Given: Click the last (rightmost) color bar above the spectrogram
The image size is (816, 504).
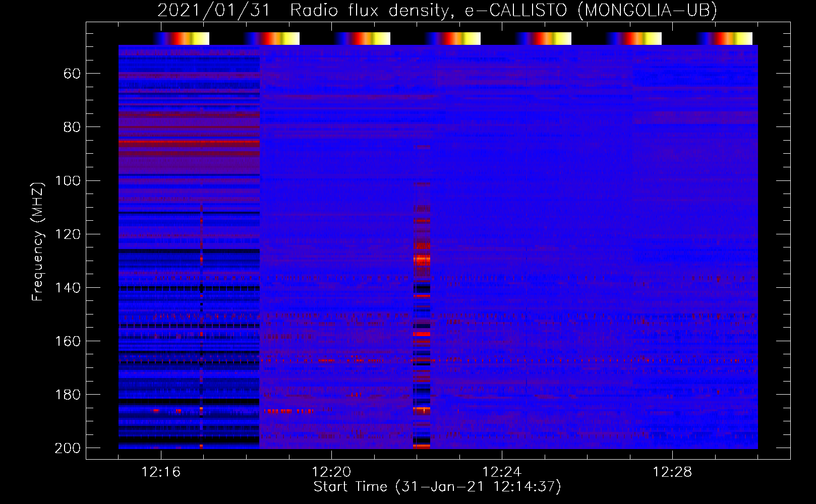Looking at the screenshot, I should click(x=725, y=38).
